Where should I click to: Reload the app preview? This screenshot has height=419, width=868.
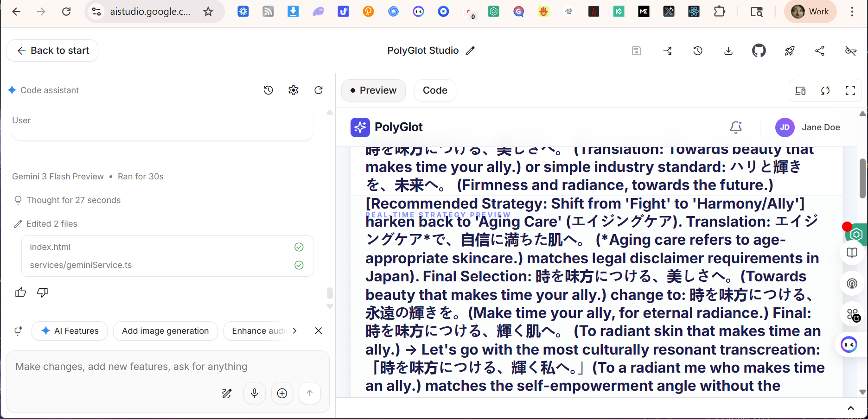click(825, 90)
